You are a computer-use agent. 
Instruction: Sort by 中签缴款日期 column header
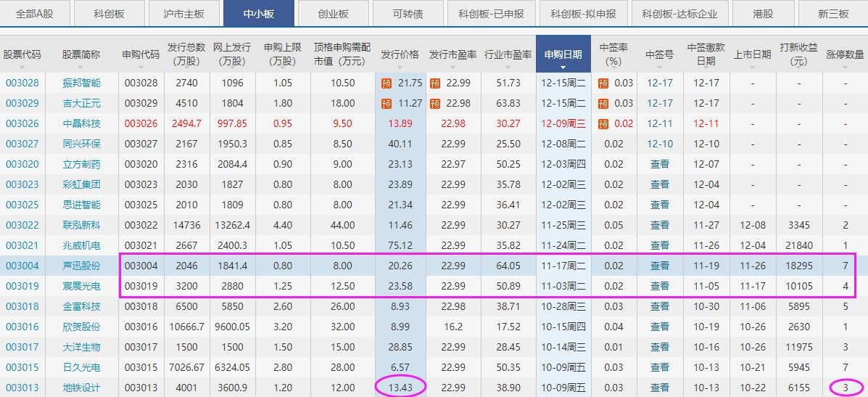pos(706,54)
